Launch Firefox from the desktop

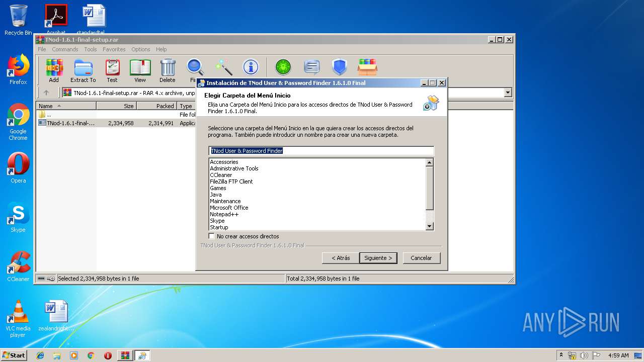[x=18, y=69]
